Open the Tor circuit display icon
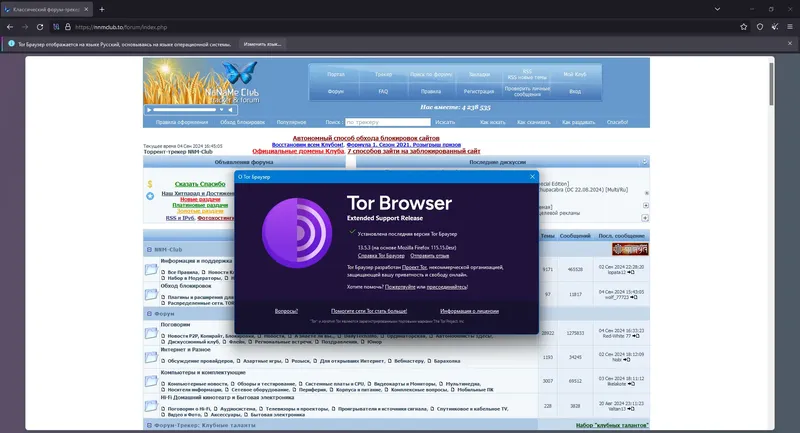800x433 pixels. [x=56, y=27]
